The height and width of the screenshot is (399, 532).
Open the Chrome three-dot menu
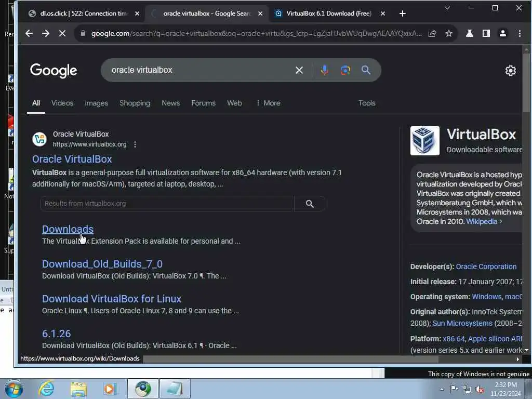(520, 33)
